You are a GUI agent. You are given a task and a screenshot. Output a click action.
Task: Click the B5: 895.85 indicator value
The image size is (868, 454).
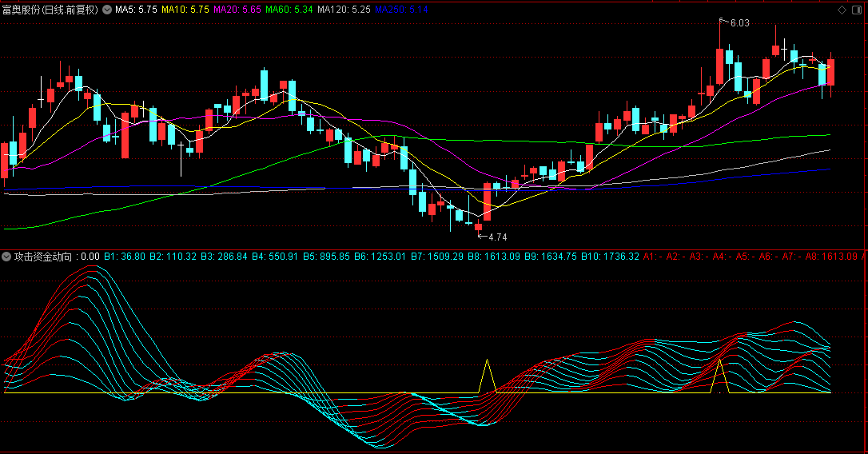pyautogui.click(x=326, y=257)
